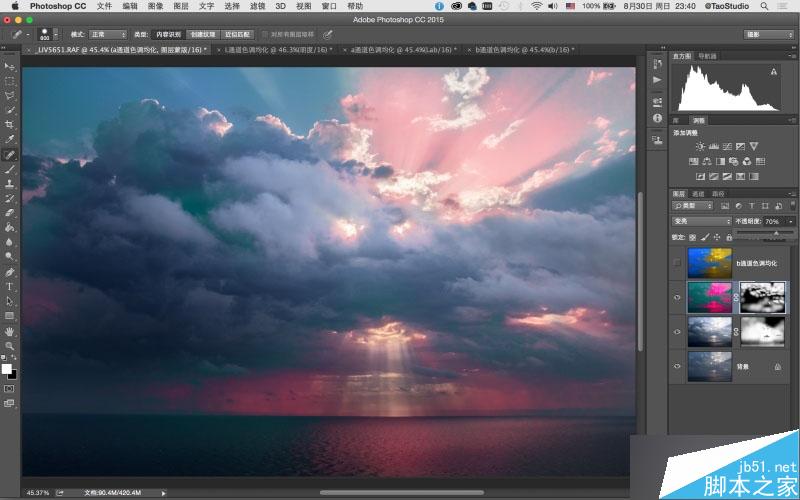The width and height of the screenshot is (800, 500).
Task: Open the Layers panel flyout menu
Action: (792, 193)
